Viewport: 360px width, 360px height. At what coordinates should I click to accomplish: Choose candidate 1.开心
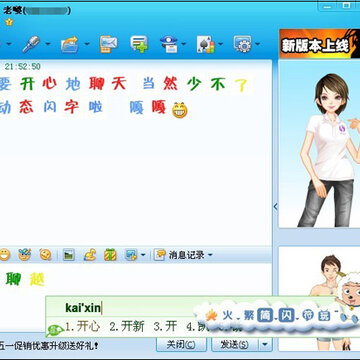coord(82,327)
